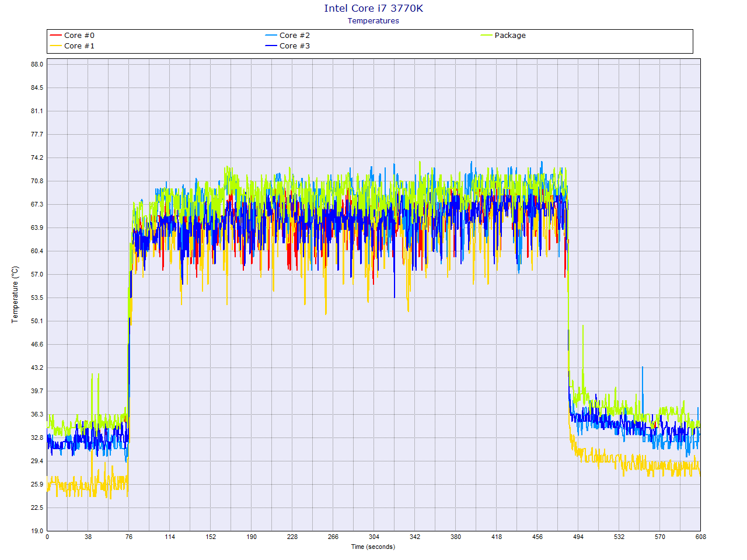Click the 22.5 y-axis value
The image size is (747, 560).
pyautogui.click(x=37, y=508)
